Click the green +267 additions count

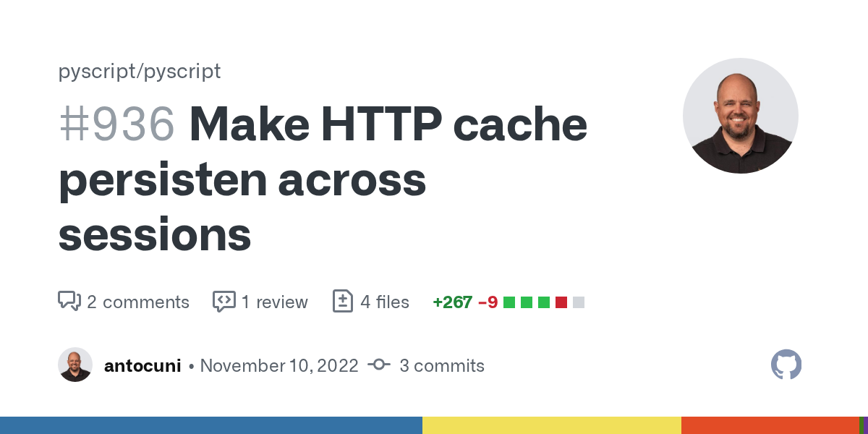point(452,302)
